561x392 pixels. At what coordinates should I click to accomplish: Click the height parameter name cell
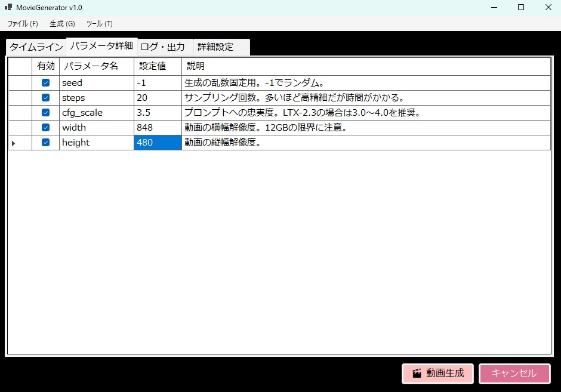pos(97,143)
